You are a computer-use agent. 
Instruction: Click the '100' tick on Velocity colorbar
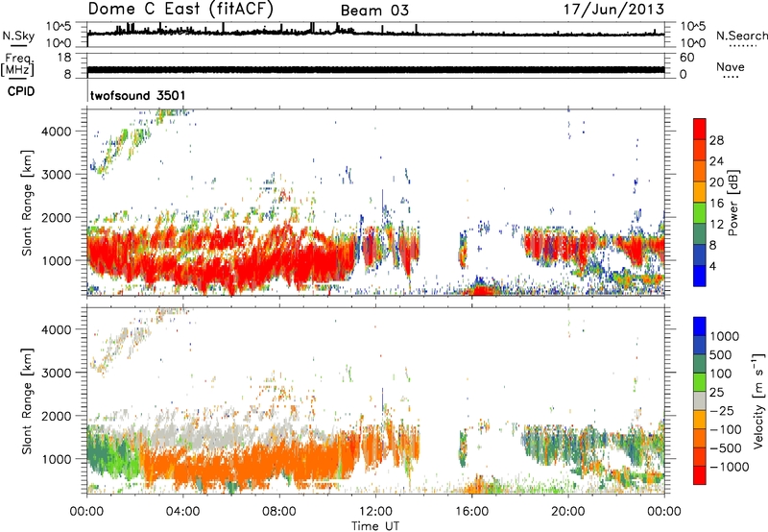pyautogui.click(x=721, y=374)
